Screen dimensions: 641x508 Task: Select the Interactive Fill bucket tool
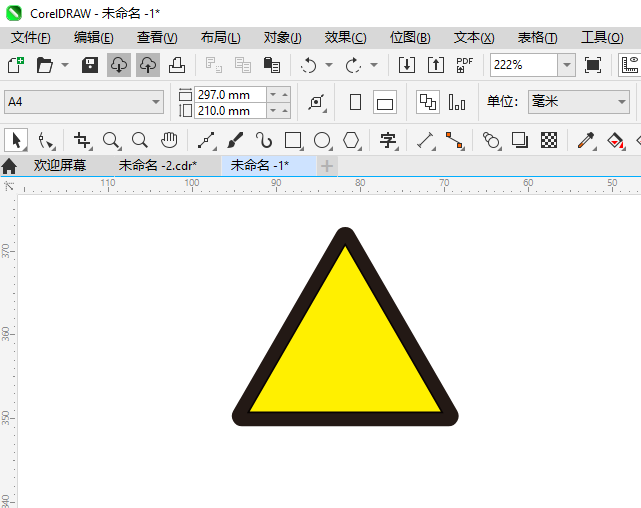tap(616, 141)
